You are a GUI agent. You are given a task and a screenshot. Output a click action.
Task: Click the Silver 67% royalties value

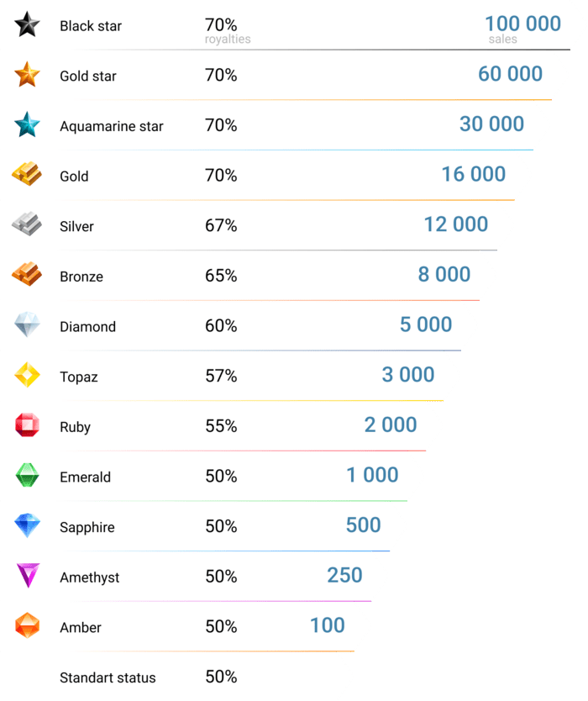pos(221,225)
